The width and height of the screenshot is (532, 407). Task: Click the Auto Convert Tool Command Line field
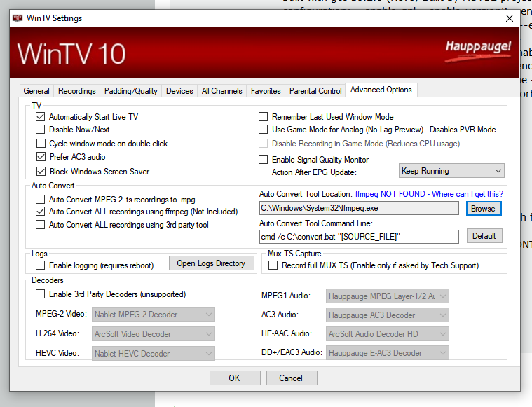click(359, 237)
